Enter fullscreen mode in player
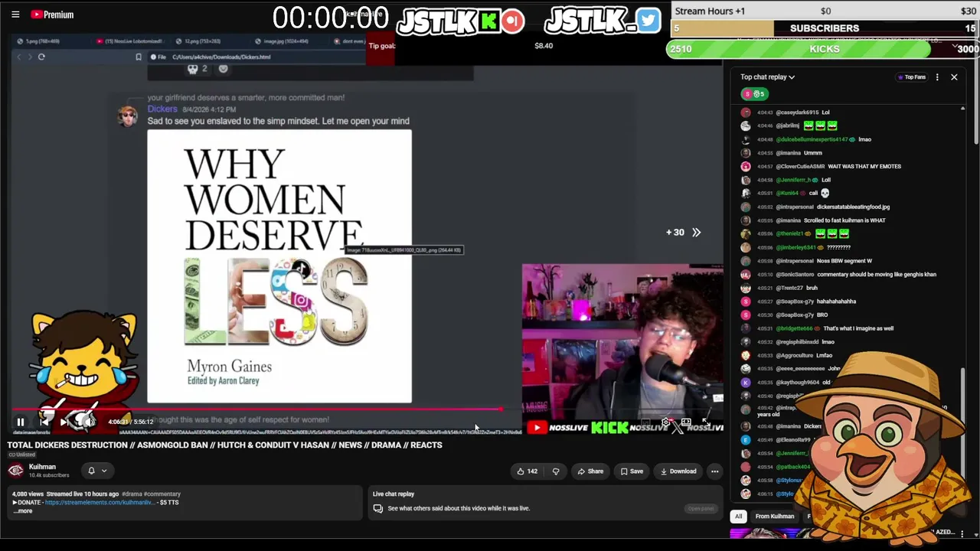980x551 pixels. [706, 422]
